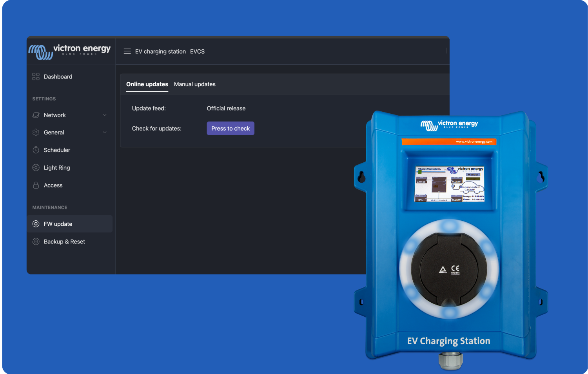Click the Update feed label
Screen dimensions: 588x374
(149, 108)
